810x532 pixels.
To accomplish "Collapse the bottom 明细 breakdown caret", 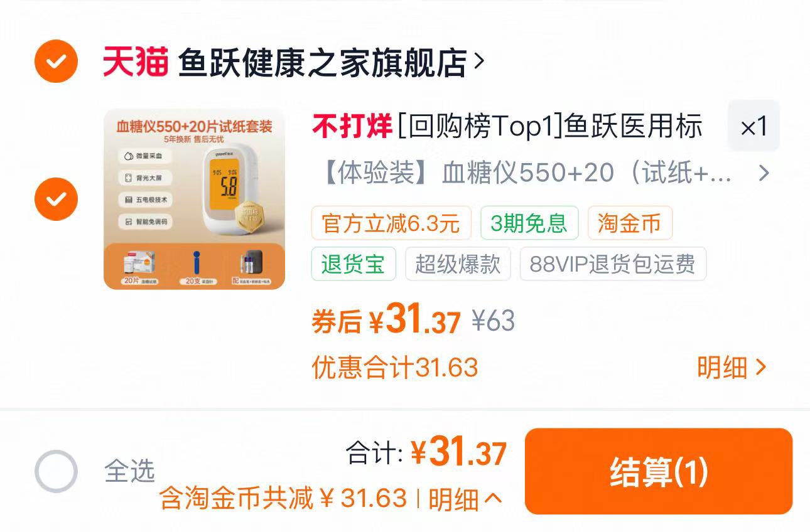I will [x=465, y=499].
